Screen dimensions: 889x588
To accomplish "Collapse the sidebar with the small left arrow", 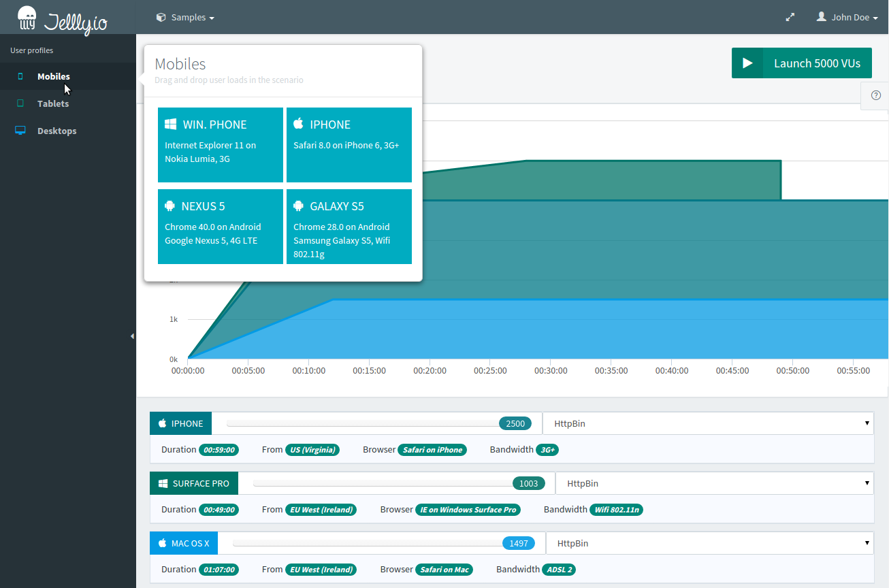I will [x=132, y=336].
